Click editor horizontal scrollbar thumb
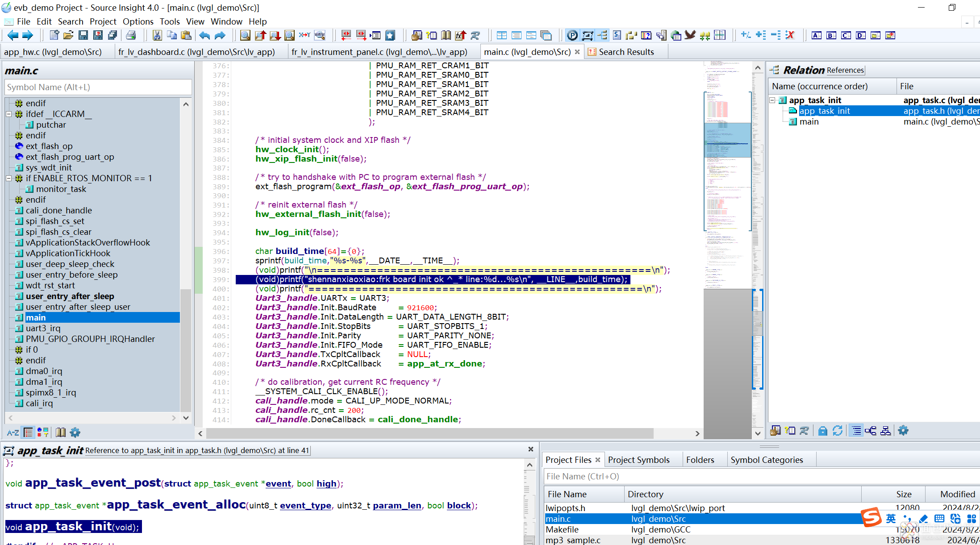 coord(430,433)
